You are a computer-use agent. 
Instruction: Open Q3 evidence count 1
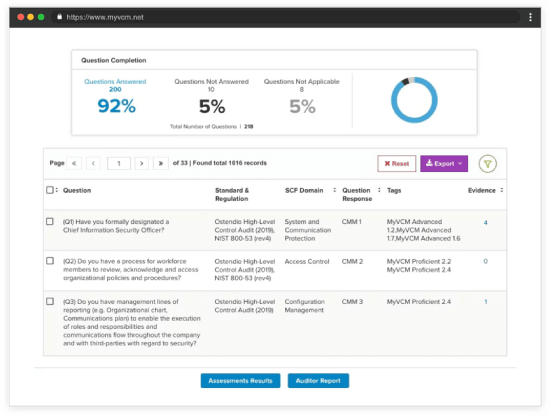click(x=486, y=302)
